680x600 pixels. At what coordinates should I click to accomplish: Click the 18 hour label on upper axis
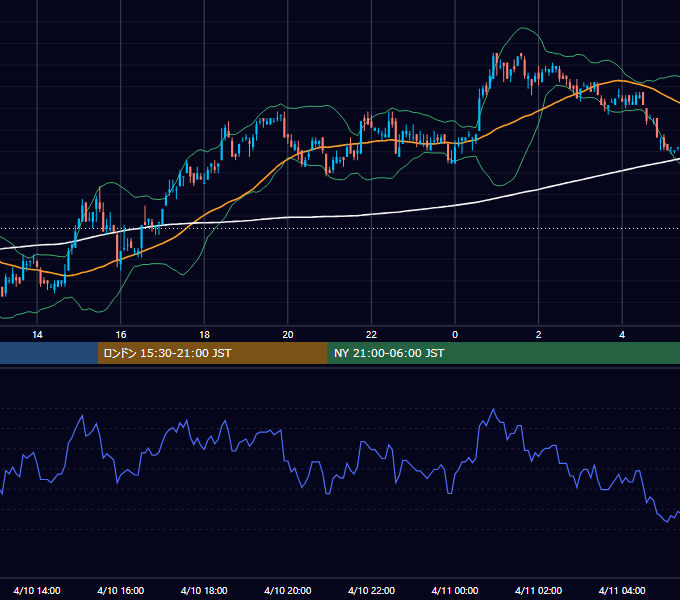[x=204, y=335]
